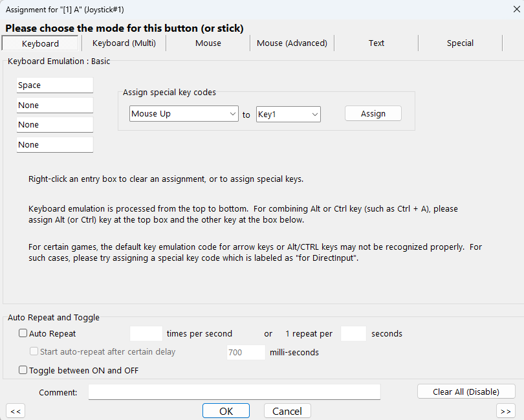Click the Comment text field
Screen dimensions: 524x420
click(234, 392)
